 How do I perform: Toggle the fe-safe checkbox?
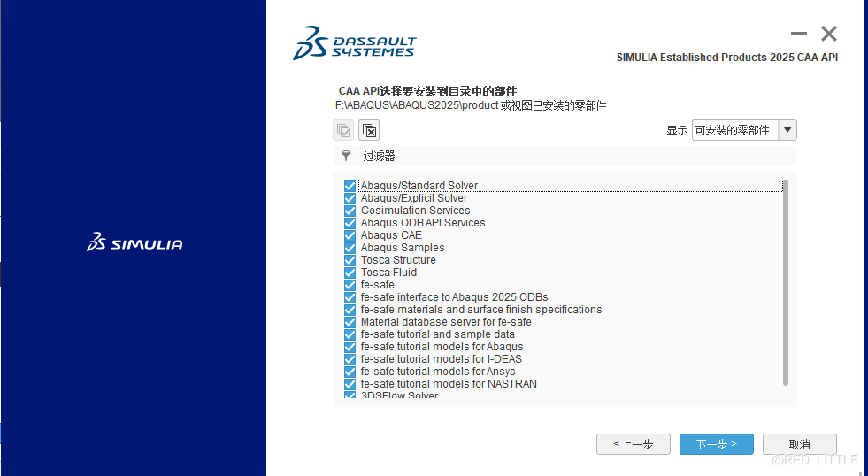coord(350,285)
